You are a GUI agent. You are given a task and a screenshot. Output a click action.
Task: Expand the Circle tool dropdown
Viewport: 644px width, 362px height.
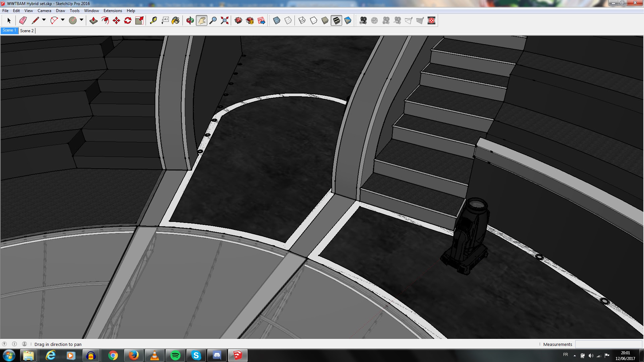point(81,20)
